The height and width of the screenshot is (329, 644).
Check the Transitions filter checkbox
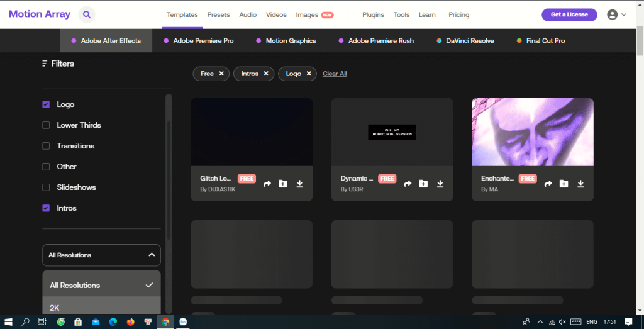46,146
